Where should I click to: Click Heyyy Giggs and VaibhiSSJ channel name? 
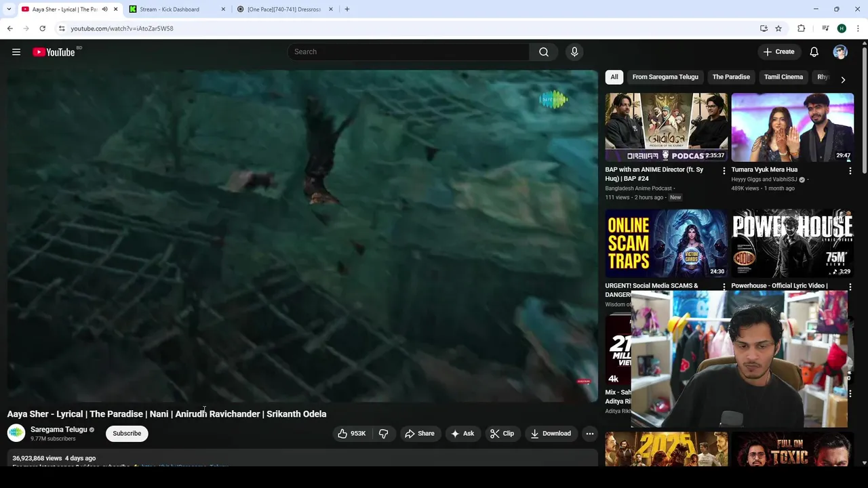coord(764,180)
